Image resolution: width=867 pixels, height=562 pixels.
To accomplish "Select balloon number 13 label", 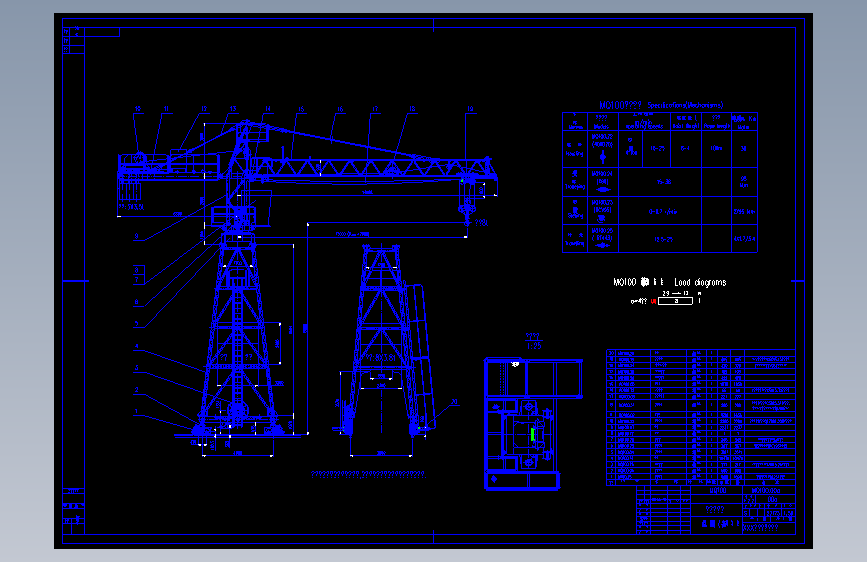I will coord(233,109).
